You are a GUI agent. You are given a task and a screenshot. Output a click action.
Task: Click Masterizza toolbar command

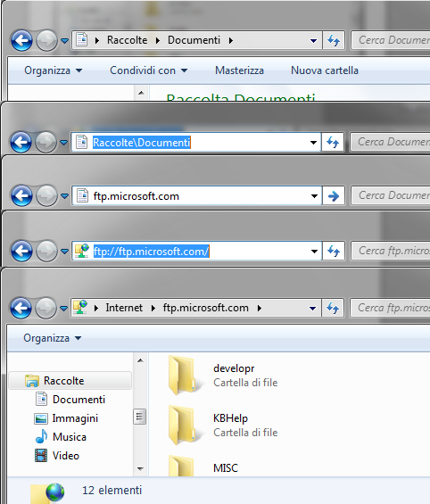click(239, 70)
